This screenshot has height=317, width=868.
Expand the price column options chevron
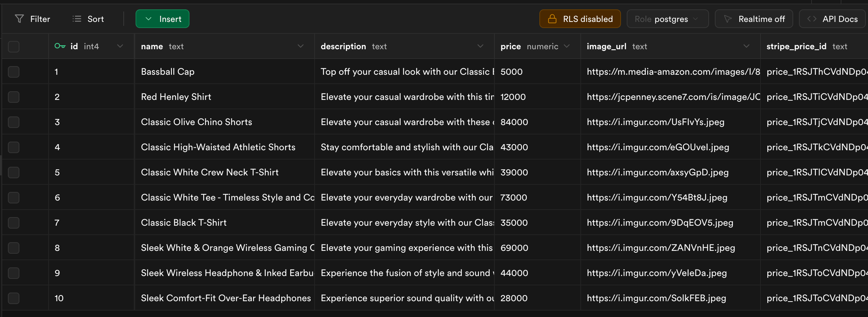[567, 46]
